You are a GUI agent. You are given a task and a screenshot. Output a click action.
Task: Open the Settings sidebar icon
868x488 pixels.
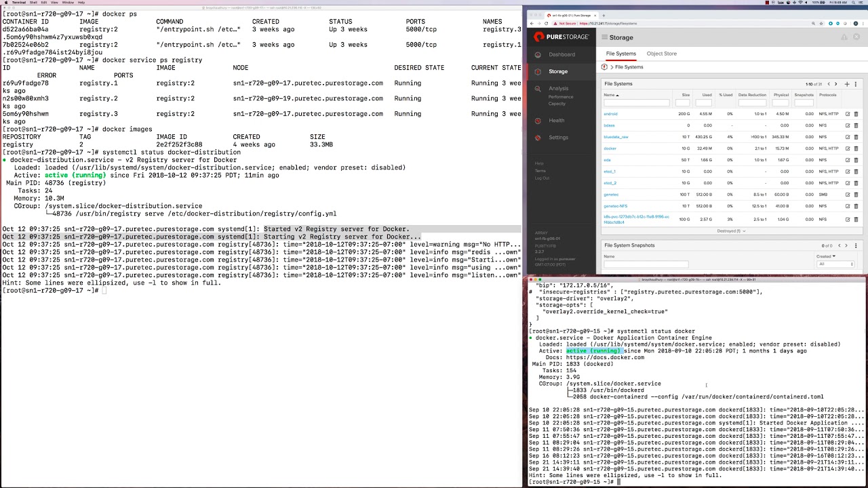pos(538,138)
